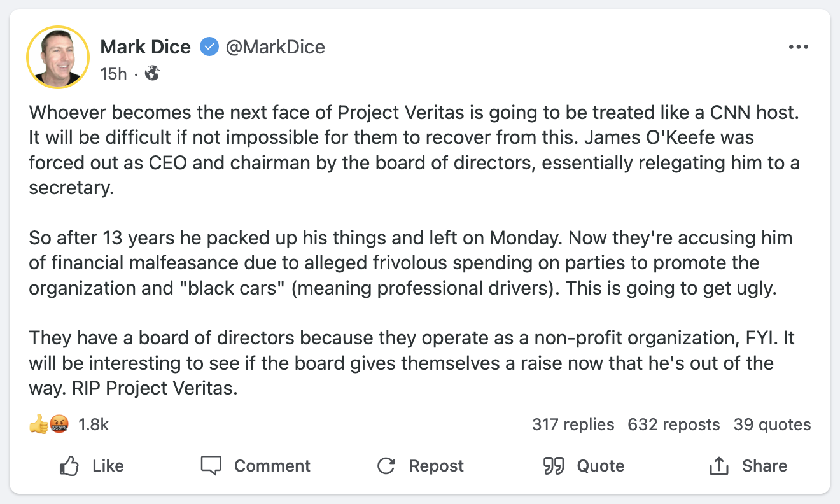Click the Repost circular arrows icon
840x504 pixels.
tap(386, 466)
